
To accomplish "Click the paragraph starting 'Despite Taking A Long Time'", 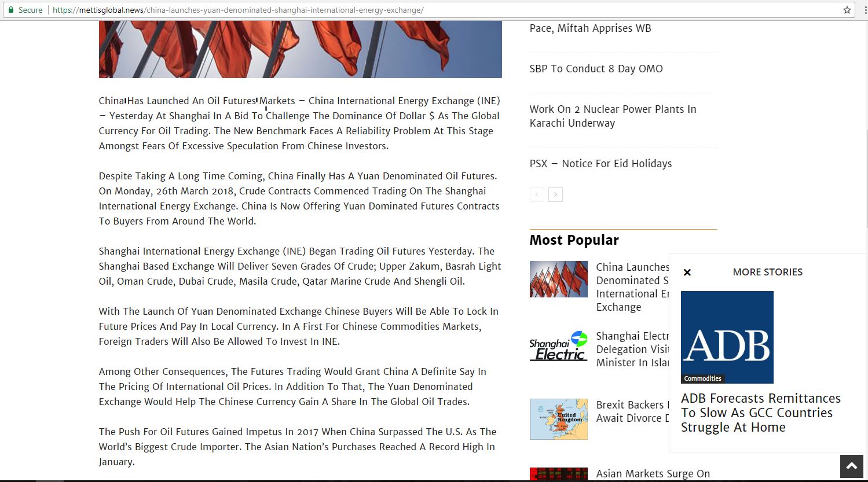I will click(x=299, y=198).
